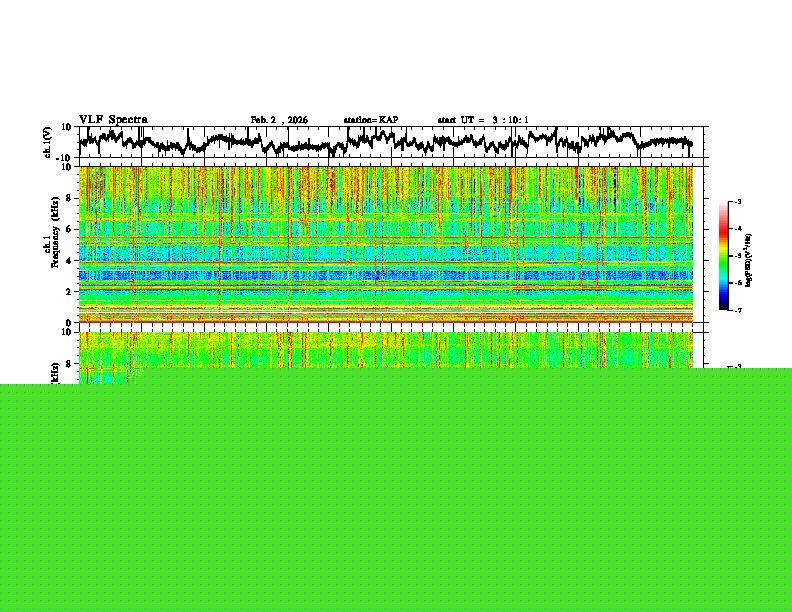Click the "ch.1(V)" waveform axis label
Image resolution: width=792 pixels, height=612 pixels.
[x=48, y=142]
